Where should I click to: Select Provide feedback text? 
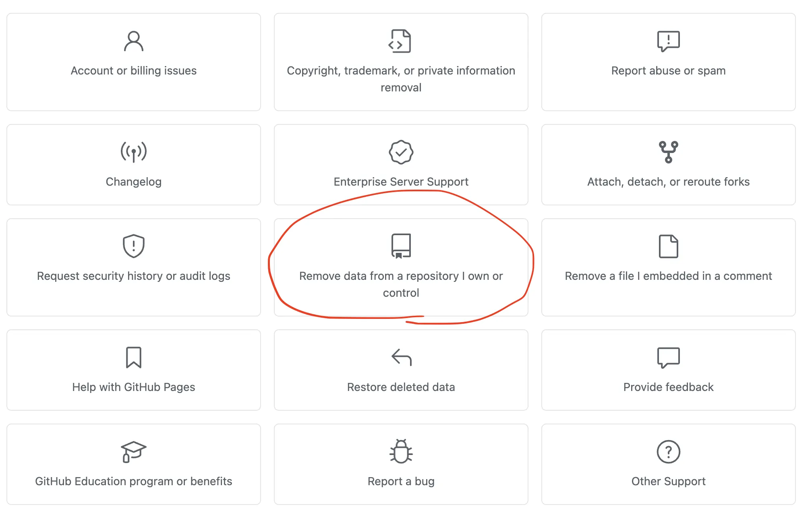coord(668,387)
